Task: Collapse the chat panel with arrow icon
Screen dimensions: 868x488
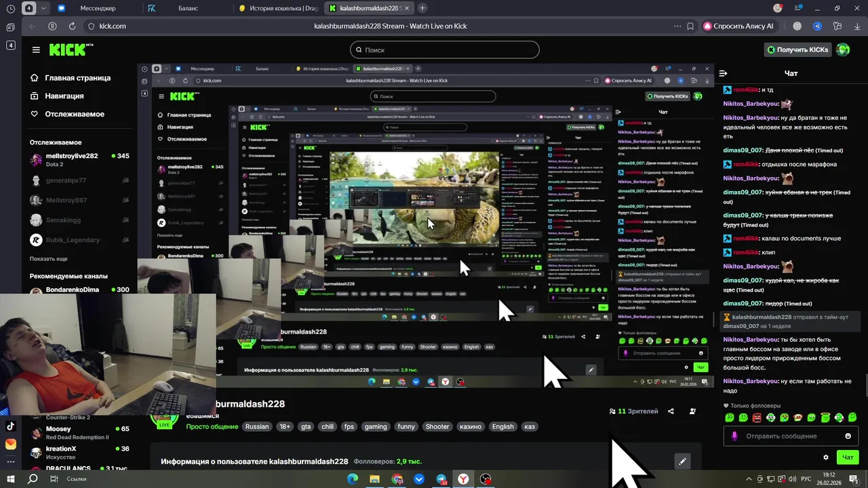Action: 723,73
